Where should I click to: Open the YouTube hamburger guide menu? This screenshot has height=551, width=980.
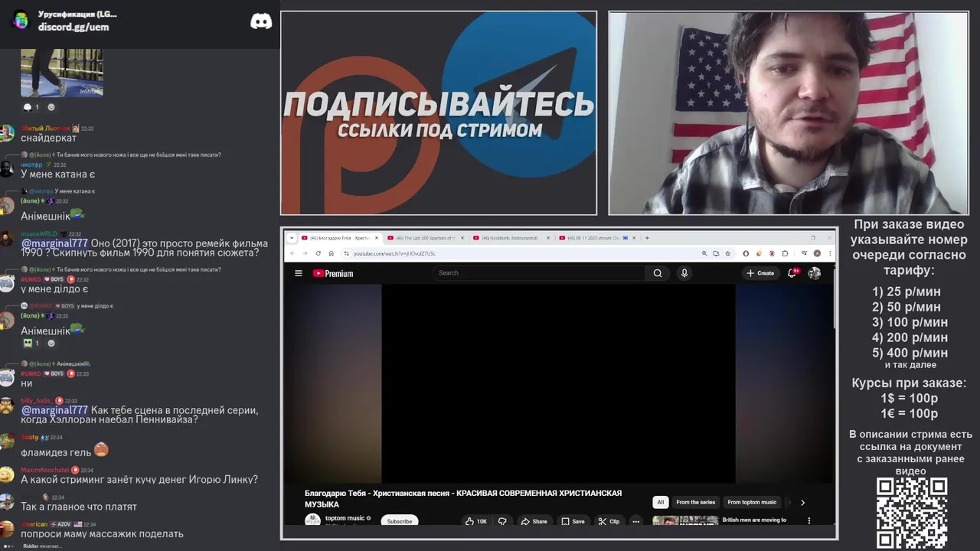[x=299, y=273]
